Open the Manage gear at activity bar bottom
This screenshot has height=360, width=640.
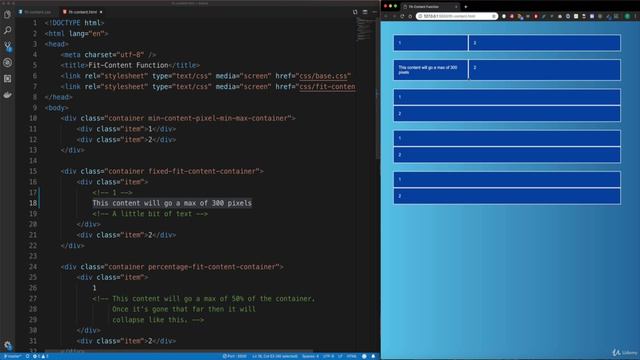[x=7, y=345]
